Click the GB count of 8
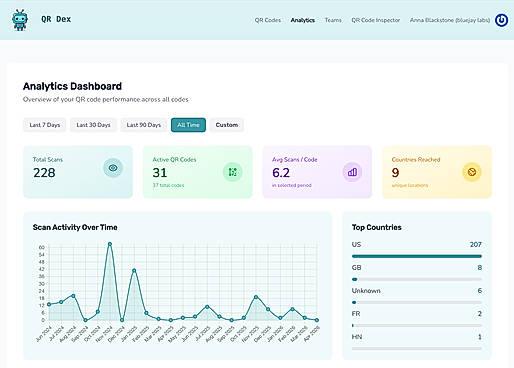 [480, 268]
